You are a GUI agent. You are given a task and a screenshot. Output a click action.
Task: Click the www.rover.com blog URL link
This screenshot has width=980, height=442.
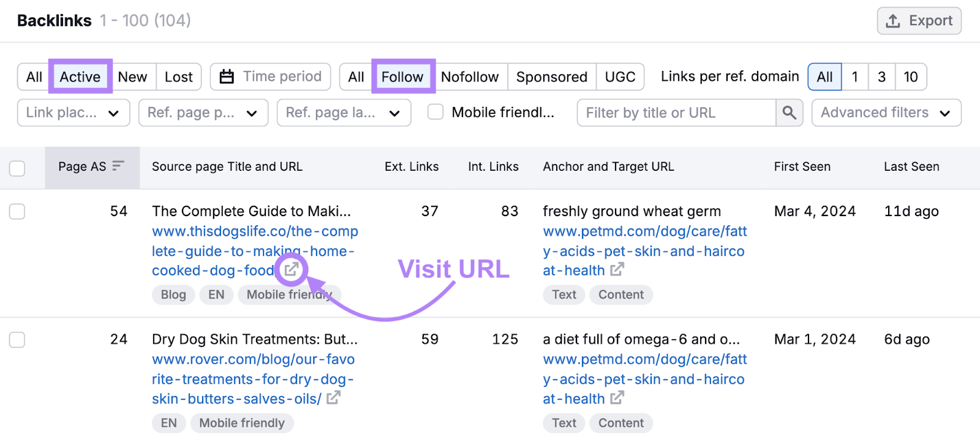coord(253,378)
